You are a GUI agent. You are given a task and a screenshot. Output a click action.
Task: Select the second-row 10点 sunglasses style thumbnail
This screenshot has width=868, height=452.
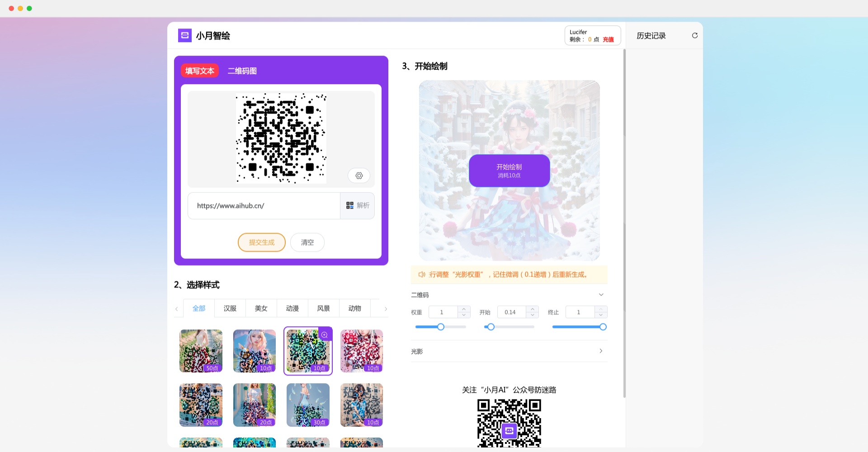pyautogui.click(x=362, y=405)
